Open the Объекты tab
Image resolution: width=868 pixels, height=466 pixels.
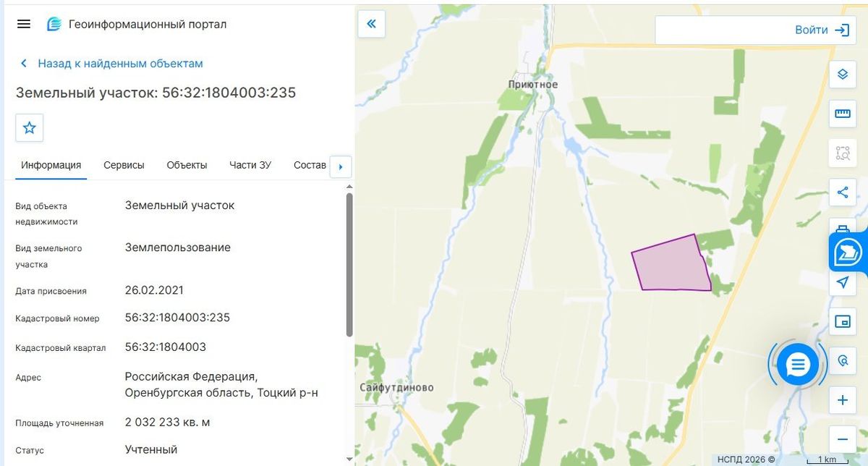click(x=187, y=165)
